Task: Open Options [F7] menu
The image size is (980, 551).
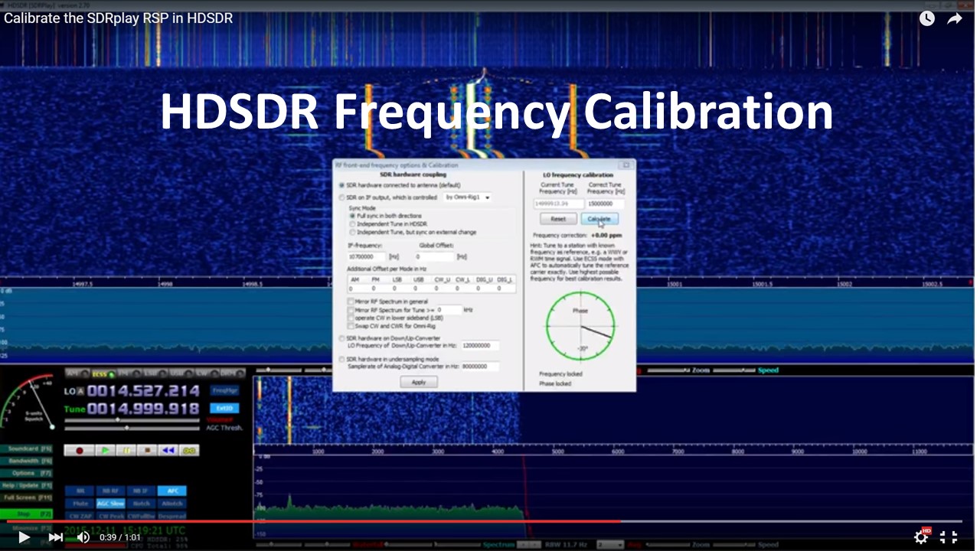Action: pos(27,473)
